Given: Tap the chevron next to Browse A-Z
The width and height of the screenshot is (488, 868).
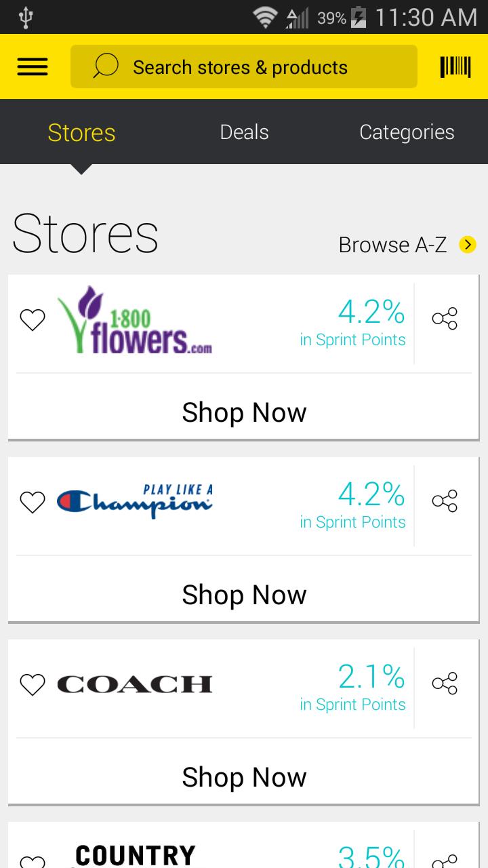Looking at the screenshot, I should pos(467,244).
